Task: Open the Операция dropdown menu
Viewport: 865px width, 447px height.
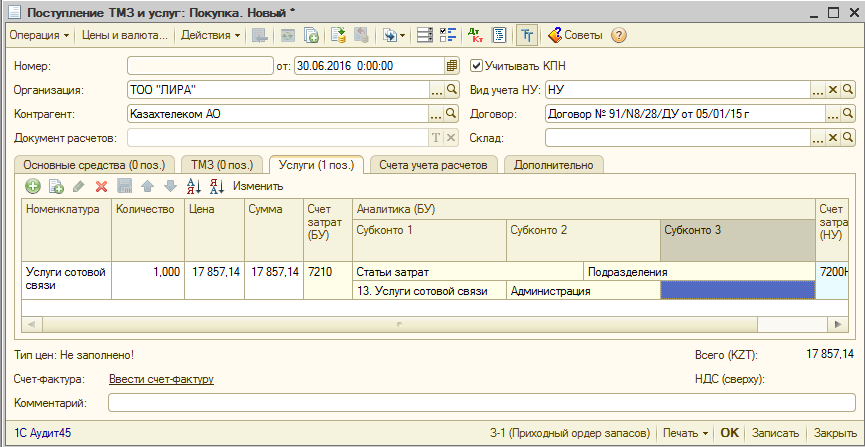Action: (x=39, y=35)
